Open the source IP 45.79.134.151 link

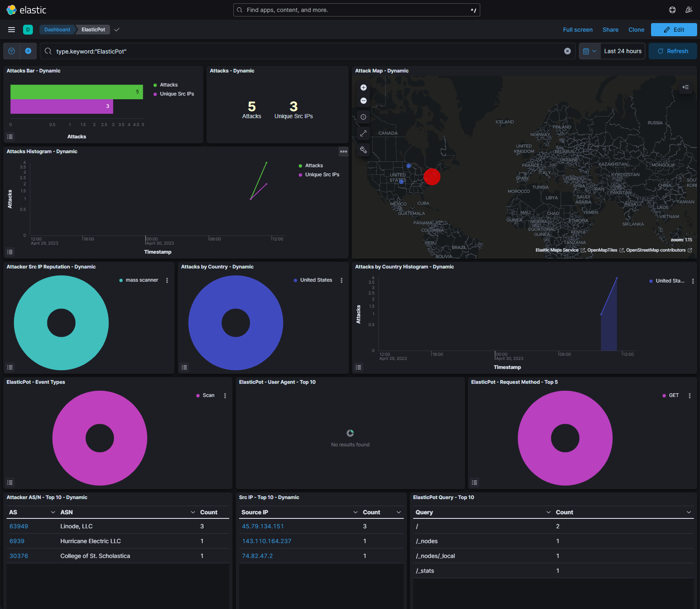pyautogui.click(x=263, y=526)
